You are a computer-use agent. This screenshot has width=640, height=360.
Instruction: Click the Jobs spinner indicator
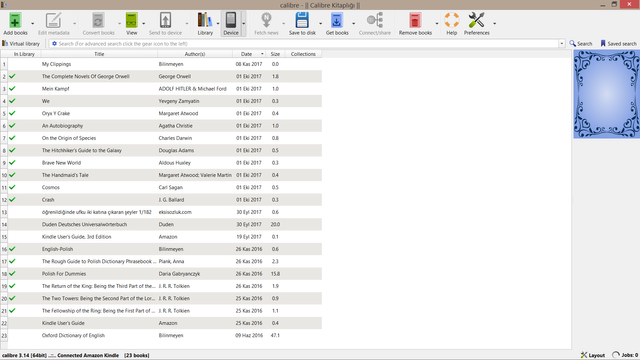tap(616, 355)
